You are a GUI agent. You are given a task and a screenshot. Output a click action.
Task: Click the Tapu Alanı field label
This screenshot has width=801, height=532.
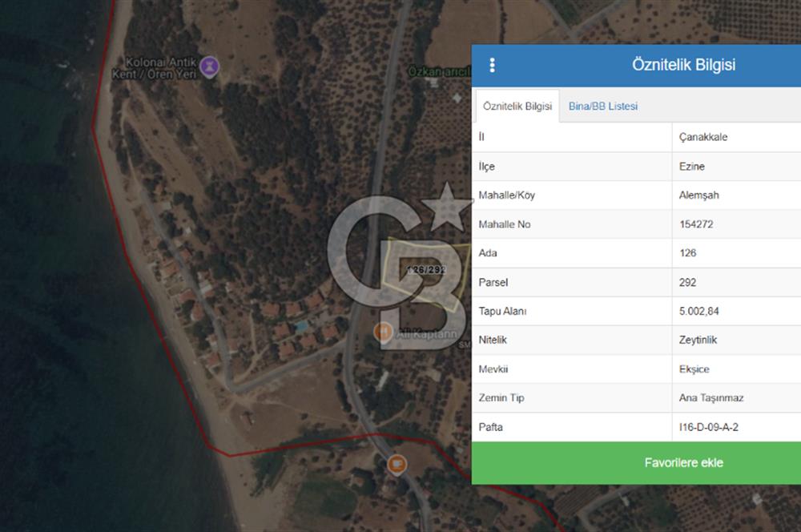point(502,311)
